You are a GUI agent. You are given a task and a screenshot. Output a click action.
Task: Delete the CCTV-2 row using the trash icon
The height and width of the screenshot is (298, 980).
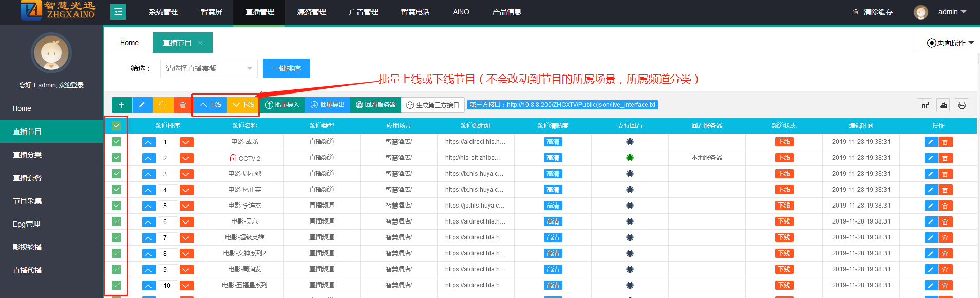coord(945,158)
